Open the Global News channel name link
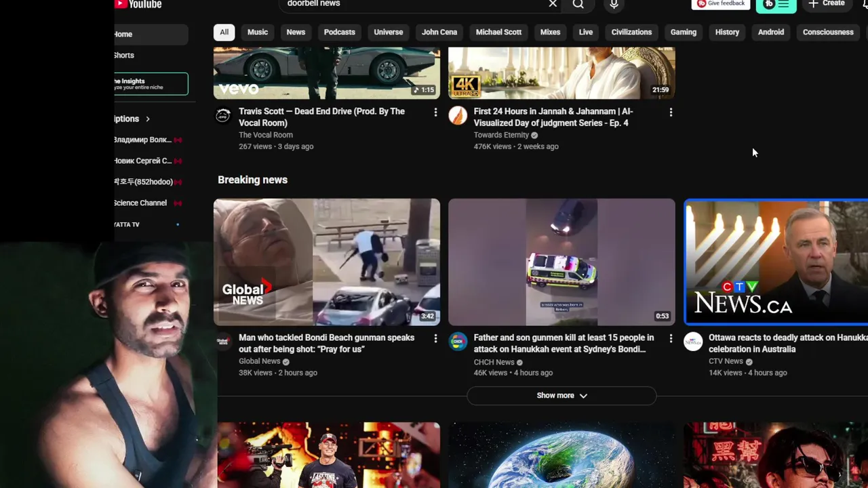This screenshot has height=488, width=868. (260, 361)
